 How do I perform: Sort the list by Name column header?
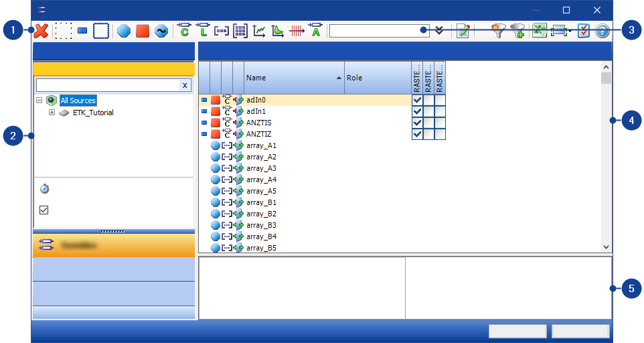(x=293, y=78)
